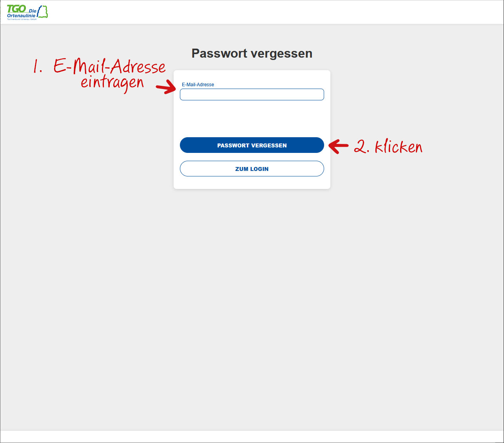Click the white footer strip at the bottom
Image resolution: width=504 pixels, height=443 pixels.
coord(252,437)
